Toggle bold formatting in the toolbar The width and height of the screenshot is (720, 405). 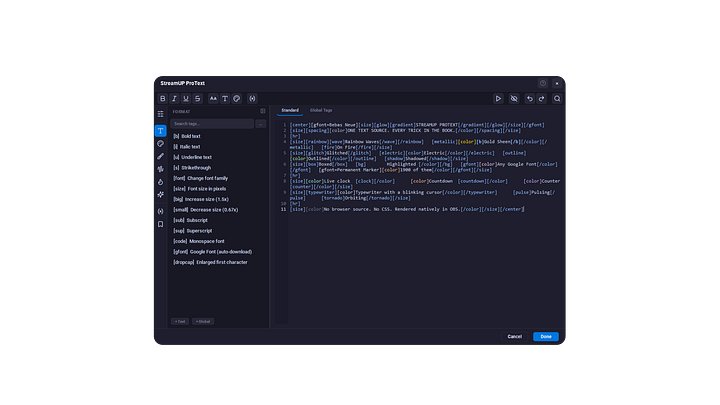pyautogui.click(x=163, y=99)
